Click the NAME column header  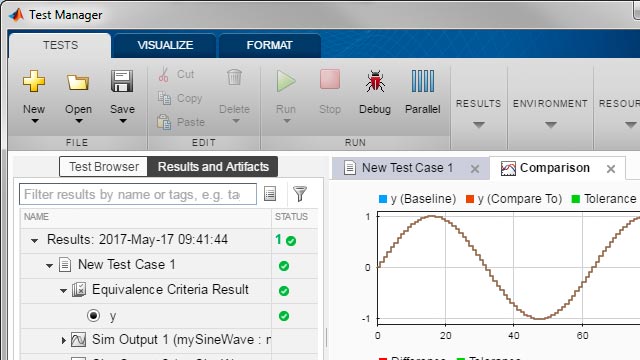click(x=146, y=217)
